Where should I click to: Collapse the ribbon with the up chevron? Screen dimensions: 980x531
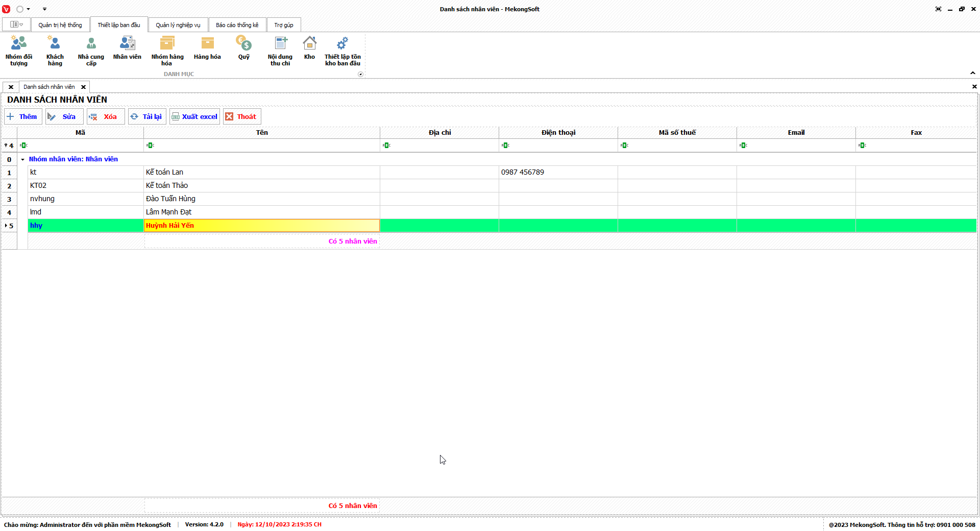coord(972,73)
